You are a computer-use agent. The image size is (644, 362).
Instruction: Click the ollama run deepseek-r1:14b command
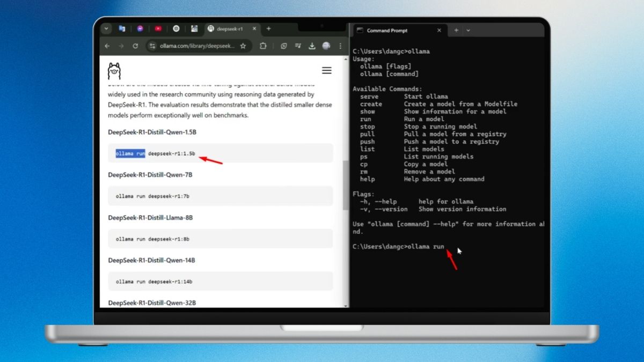(x=154, y=282)
